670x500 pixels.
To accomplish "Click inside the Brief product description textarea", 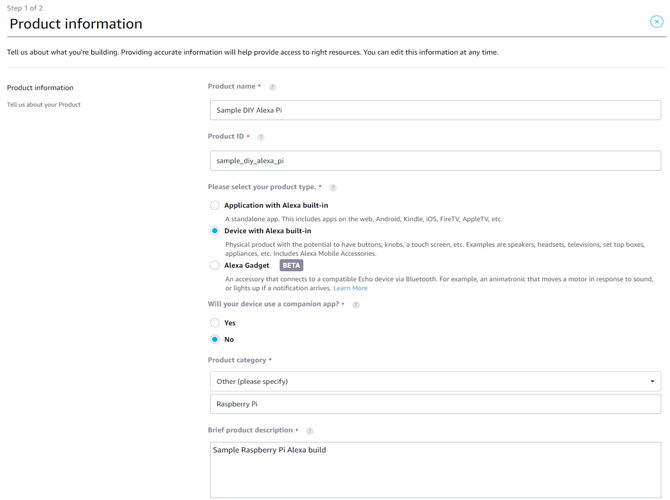I will point(435,470).
